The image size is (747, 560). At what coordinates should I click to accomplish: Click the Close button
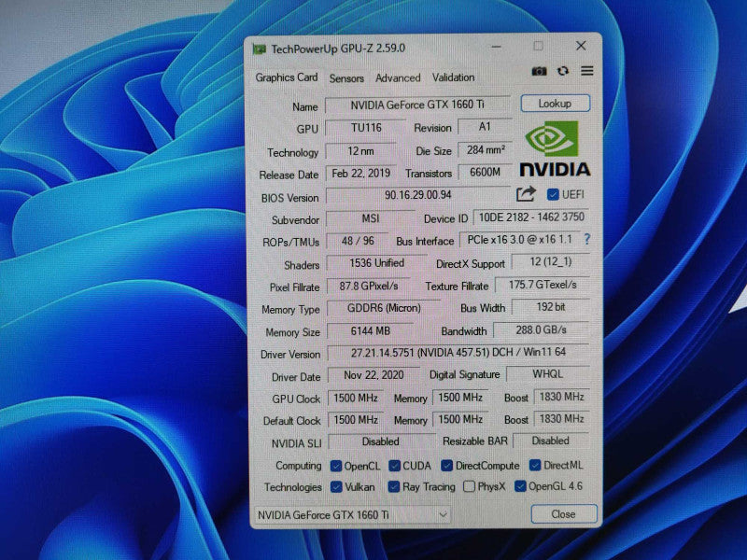(564, 514)
